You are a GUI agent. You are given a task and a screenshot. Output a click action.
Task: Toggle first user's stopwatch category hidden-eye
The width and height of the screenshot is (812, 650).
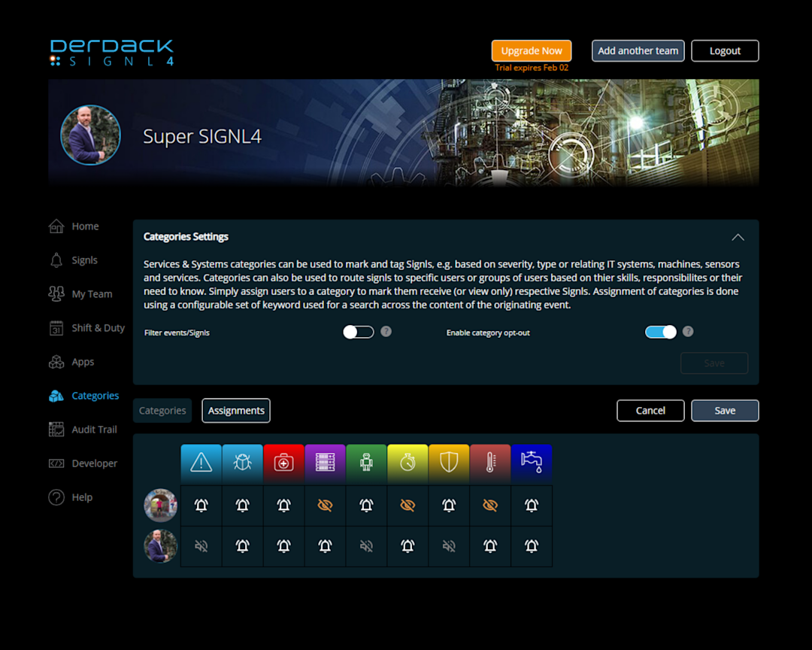pos(408,506)
